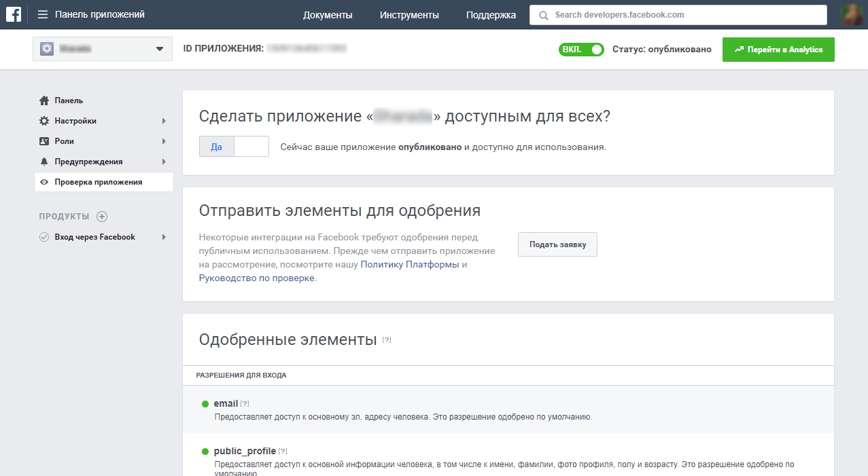The width and height of the screenshot is (868, 476).
Task: Click the gear icon for Настройки
Action: [x=44, y=121]
